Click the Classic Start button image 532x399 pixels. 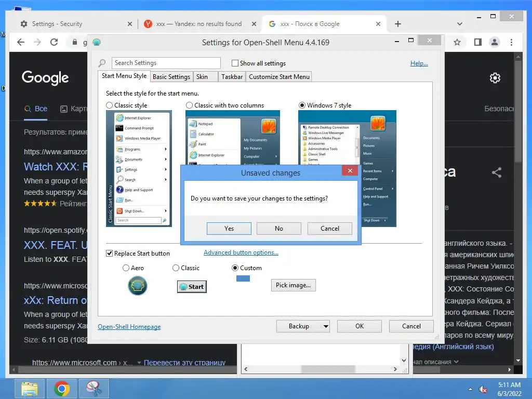(192, 287)
